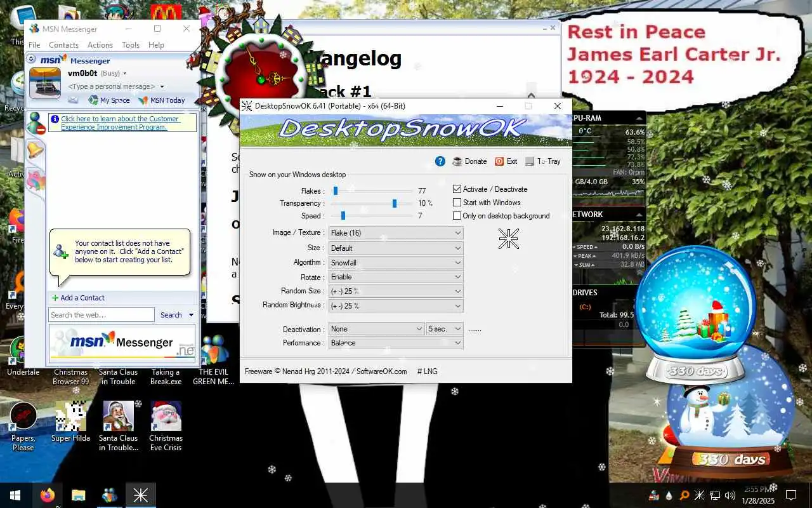Click the Transparency slider handle
The height and width of the screenshot is (508, 812).
coord(395,203)
